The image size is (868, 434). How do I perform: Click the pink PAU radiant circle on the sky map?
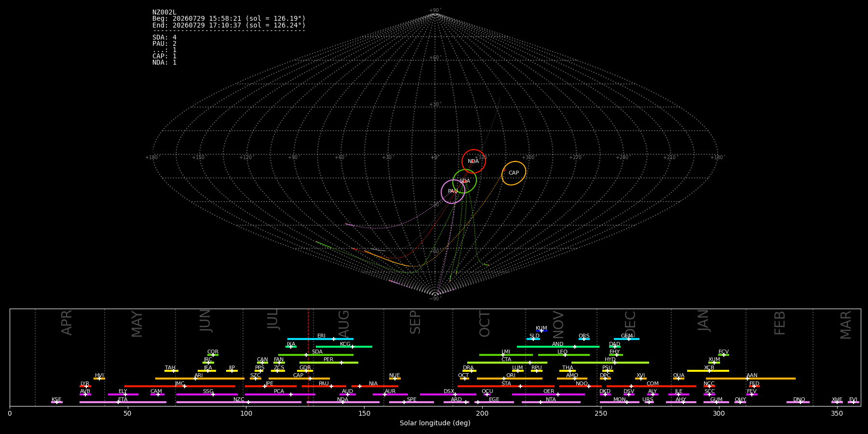click(x=453, y=191)
